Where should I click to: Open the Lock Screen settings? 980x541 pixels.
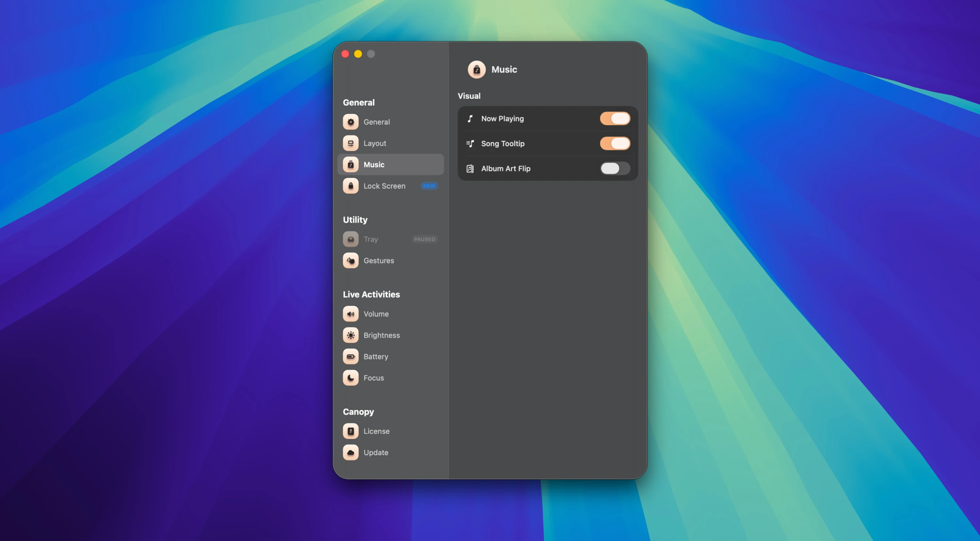[390, 186]
